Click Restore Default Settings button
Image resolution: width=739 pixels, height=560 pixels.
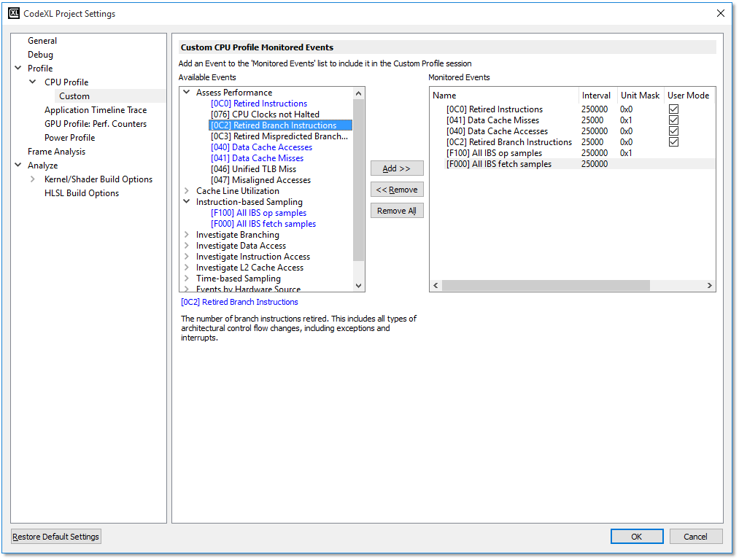click(x=55, y=537)
